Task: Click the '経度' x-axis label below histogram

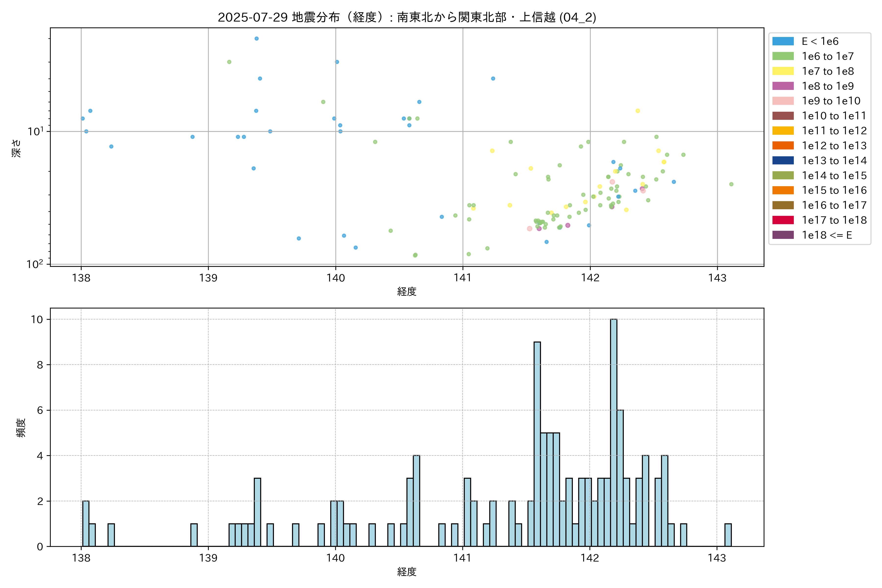Action: 407,572
